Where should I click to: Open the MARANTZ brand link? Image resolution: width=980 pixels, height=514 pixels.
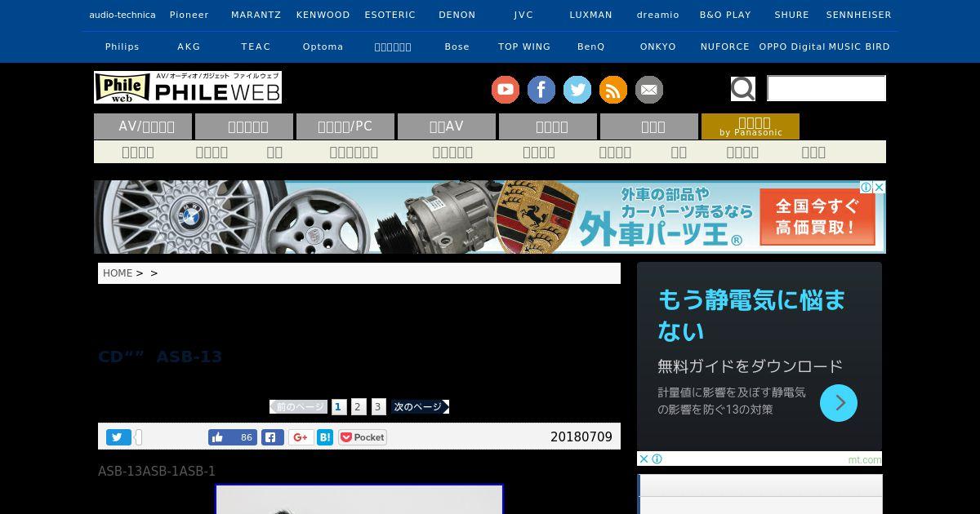pos(256,15)
